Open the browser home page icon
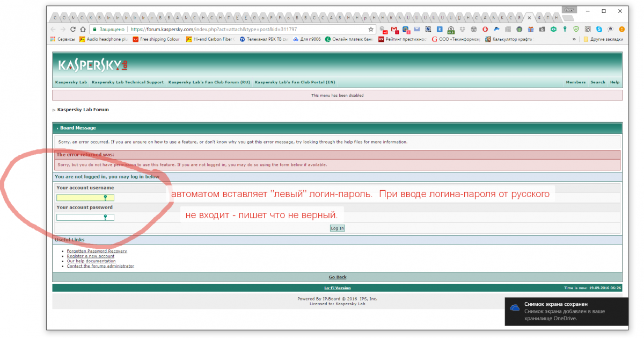Screen dimensions: 644x338 [82, 30]
